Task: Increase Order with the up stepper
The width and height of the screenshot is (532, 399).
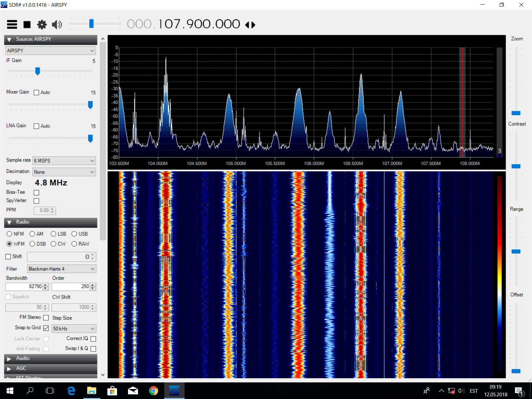Action: point(93,285)
